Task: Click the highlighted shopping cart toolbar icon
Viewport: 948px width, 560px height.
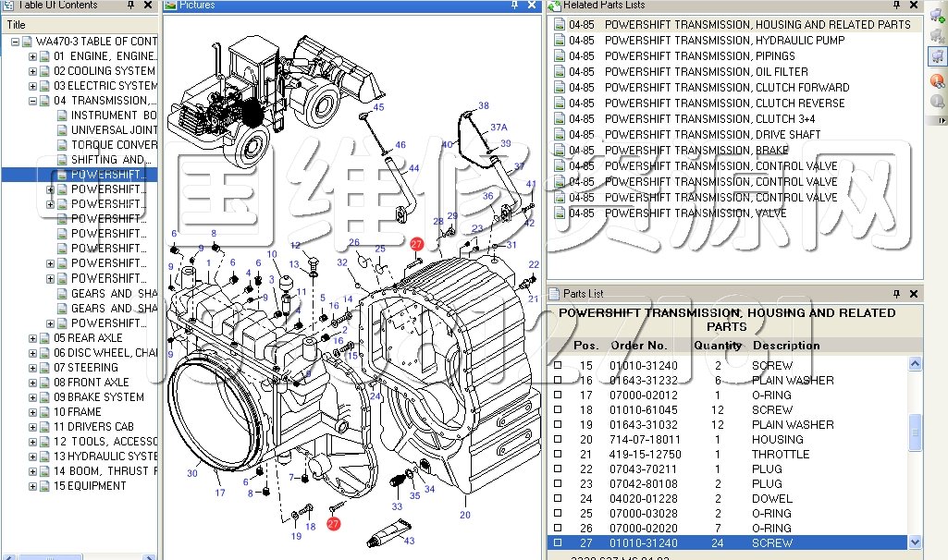Action: pyautogui.click(x=937, y=57)
